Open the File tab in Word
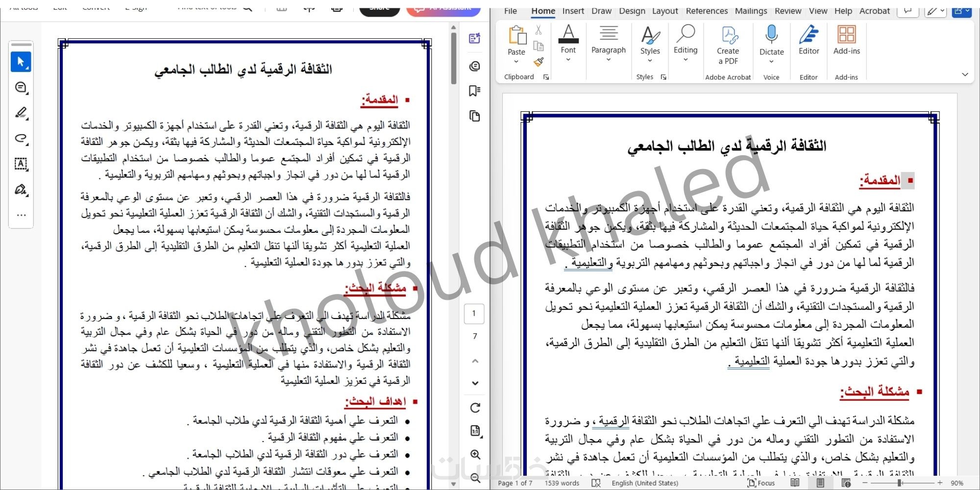The height and width of the screenshot is (490, 980). pyautogui.click(x=511, y=11)
